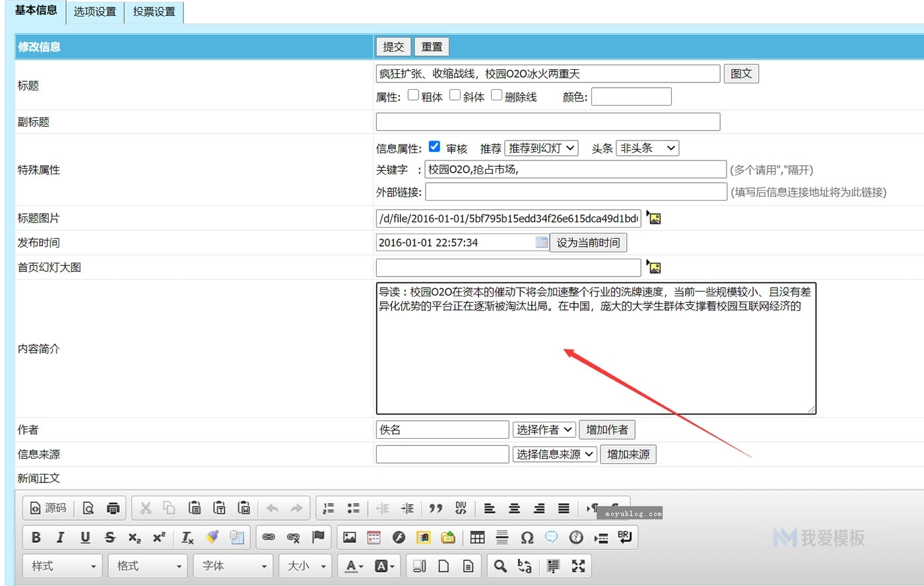Open background color dropdown in editor
Viewport: 924px width, 586px height.
[384, 566]
